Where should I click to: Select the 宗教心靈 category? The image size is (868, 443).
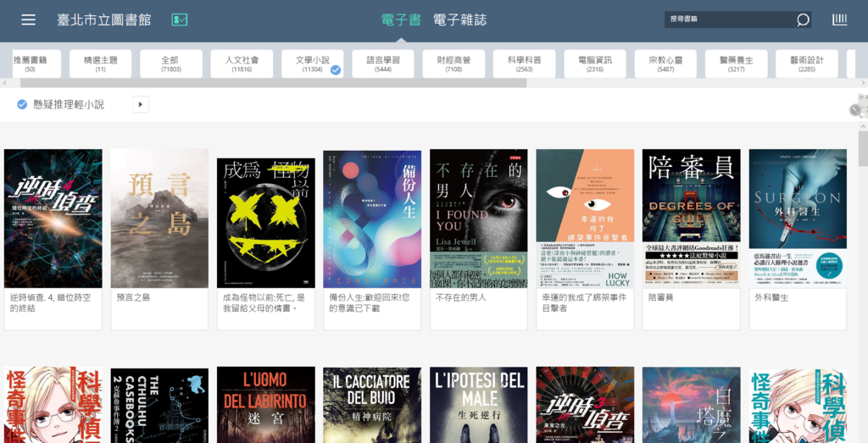click(665, 64)
